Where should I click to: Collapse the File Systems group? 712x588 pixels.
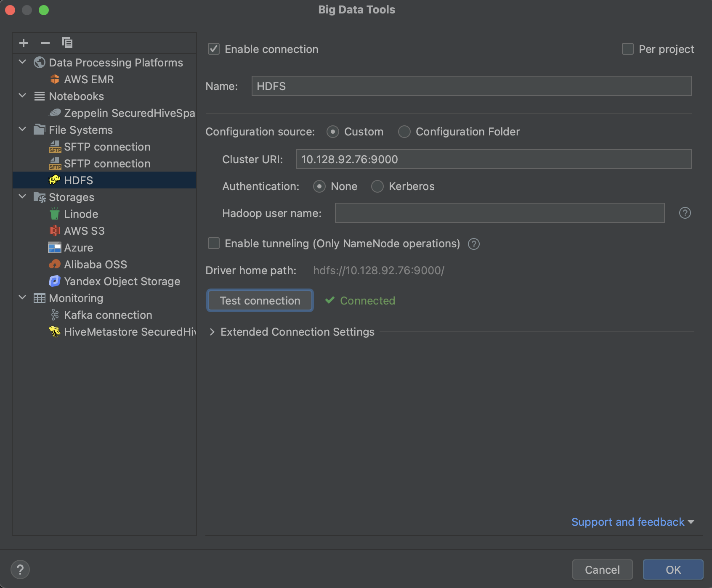tap(22, 129)
